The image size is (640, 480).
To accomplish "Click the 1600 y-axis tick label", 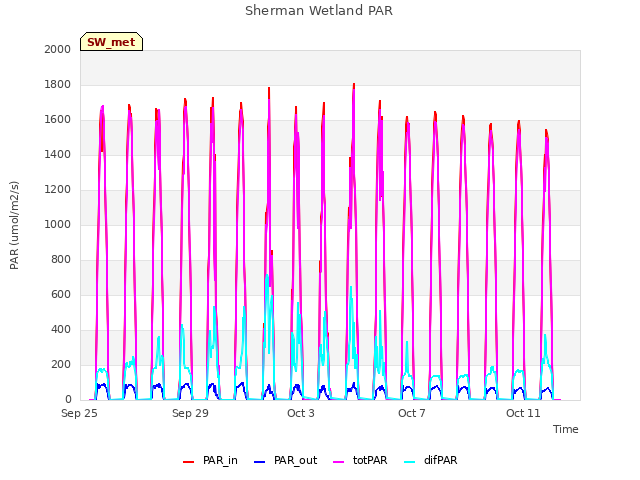I will [58, 120].
